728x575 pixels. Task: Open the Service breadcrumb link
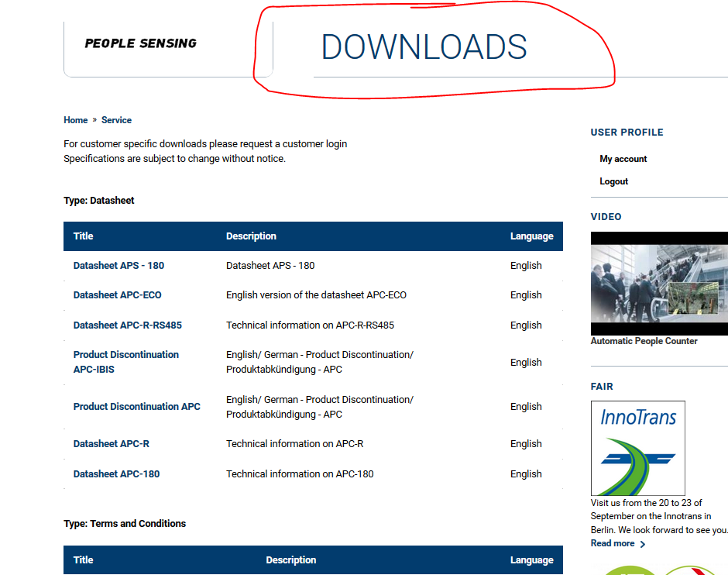pyautogui.click(x=116, y=120)
